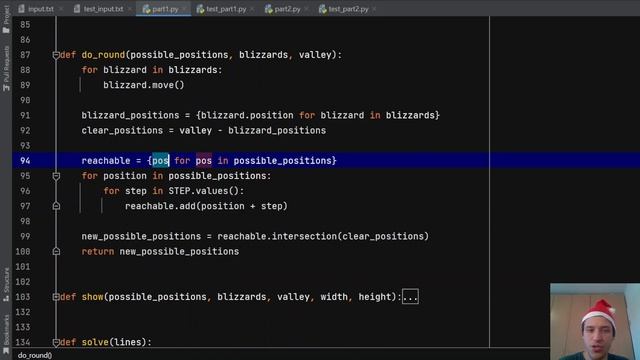Open the Project tool window
The image size is (640, 360).
coord(6,19)
